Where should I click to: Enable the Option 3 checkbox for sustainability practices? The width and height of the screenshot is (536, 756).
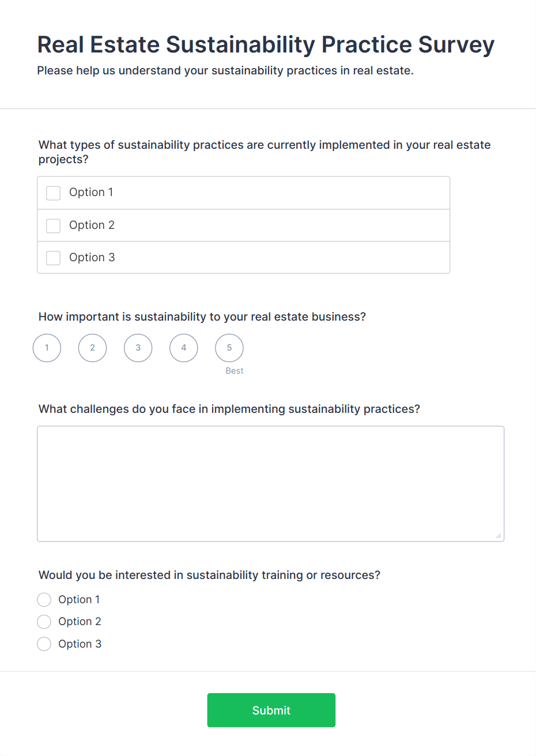[x=54, y=258]
